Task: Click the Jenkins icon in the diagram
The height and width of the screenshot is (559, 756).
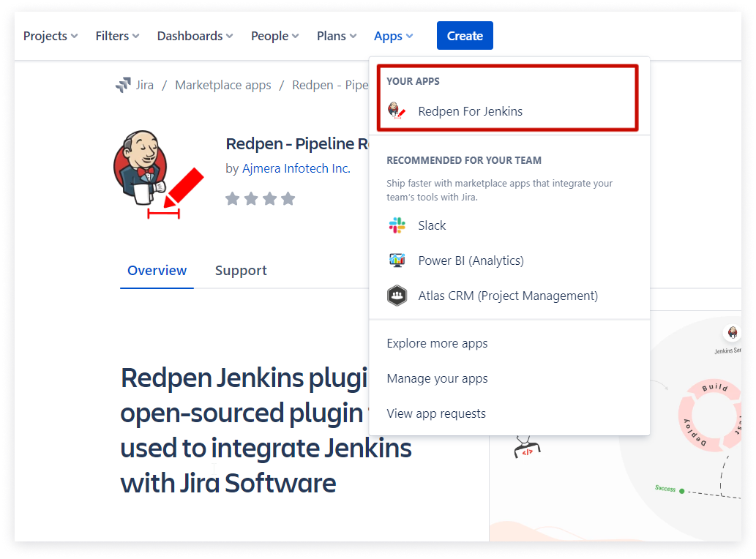Action: [x=733, y=332]
